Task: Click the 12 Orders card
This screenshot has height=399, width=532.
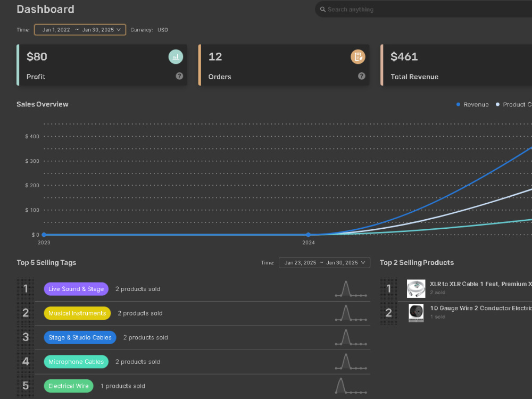Action: point(284,65)
